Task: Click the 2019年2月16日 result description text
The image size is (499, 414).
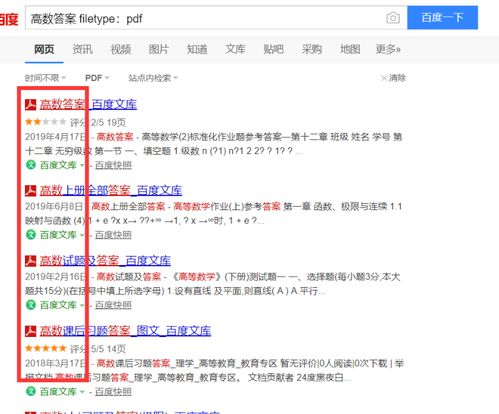Action: click(x=213, y=284)
